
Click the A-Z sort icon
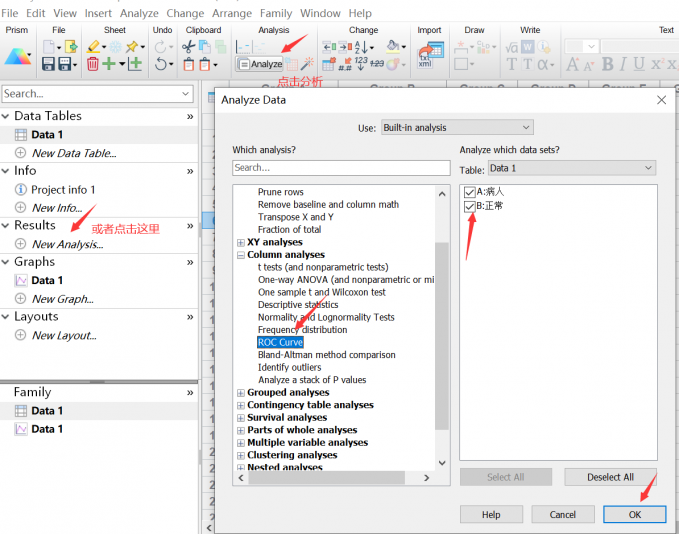[x=361, y=47]
